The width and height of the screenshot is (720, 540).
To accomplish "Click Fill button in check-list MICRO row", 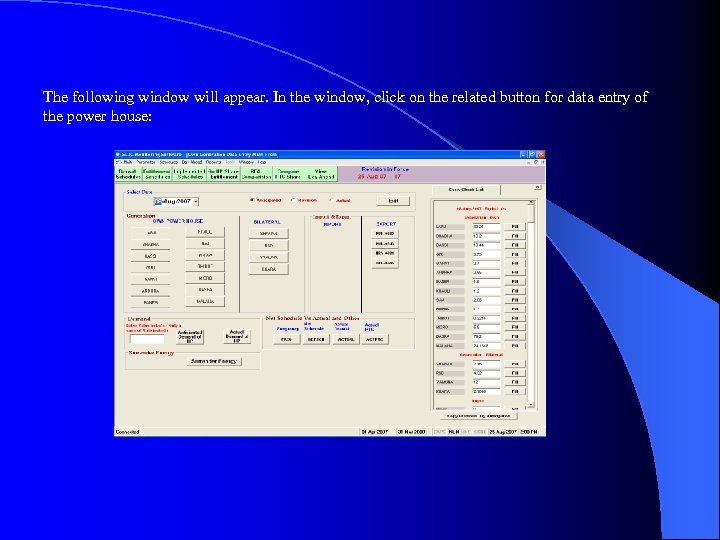I will [x=515, y=327].
